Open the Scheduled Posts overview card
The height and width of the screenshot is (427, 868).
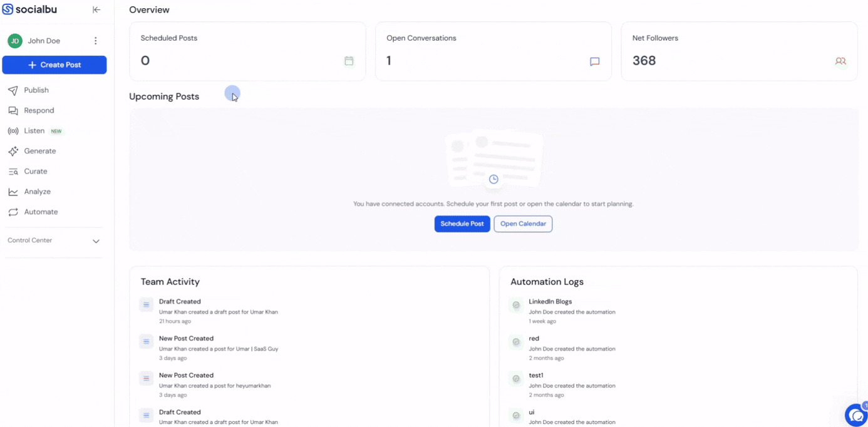(x=247, y=51)
